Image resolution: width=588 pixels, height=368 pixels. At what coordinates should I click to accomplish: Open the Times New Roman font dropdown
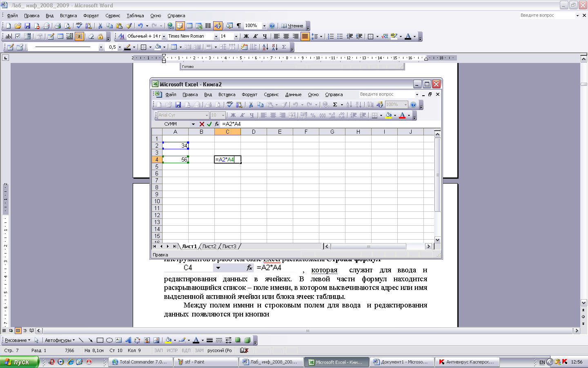pyautogui.click(x=216, y=36)
